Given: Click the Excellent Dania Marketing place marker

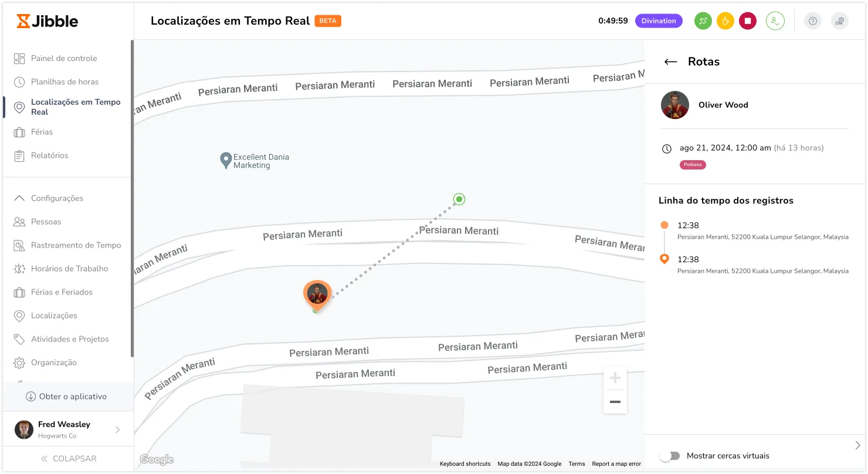Looking at the screenshot, I should point(226,160).
